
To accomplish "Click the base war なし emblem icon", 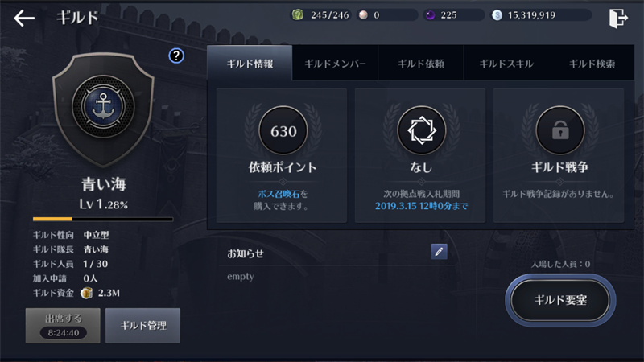I will (x=421, y=130).
